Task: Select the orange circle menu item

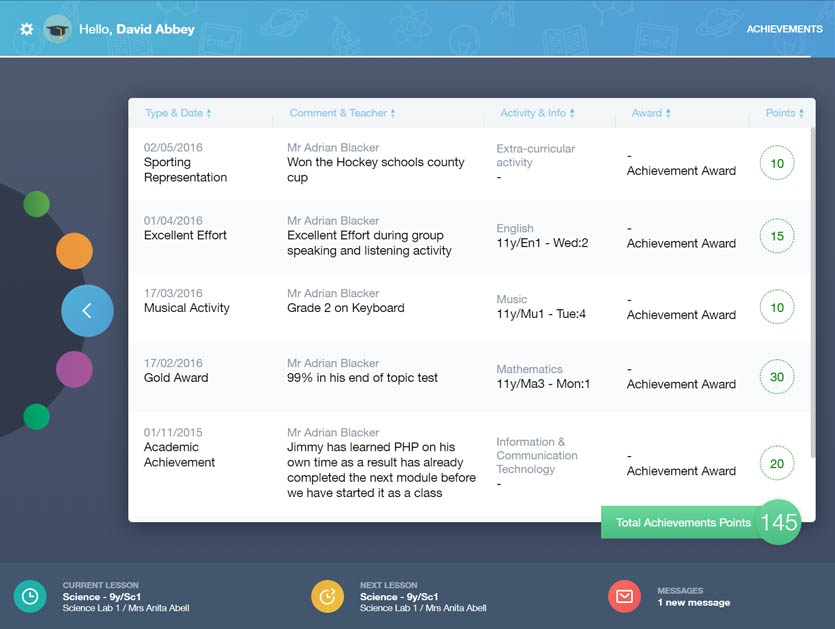Action: pos(74,251)
